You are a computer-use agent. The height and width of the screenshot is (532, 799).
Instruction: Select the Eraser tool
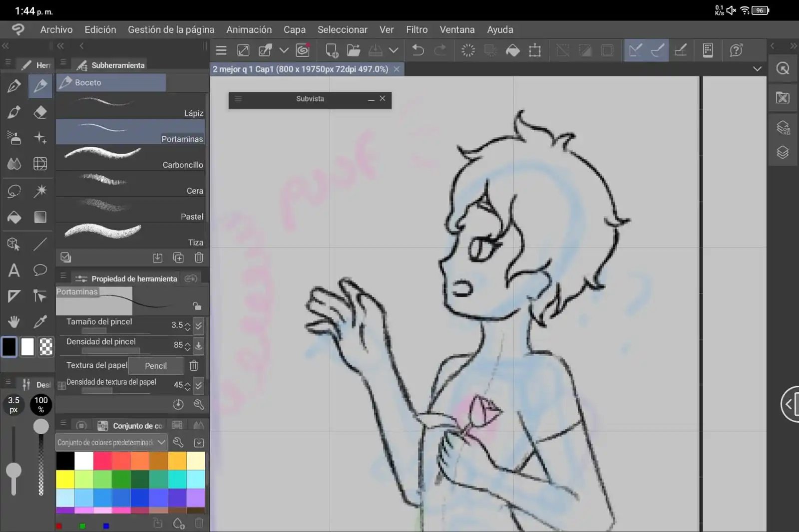40,112
